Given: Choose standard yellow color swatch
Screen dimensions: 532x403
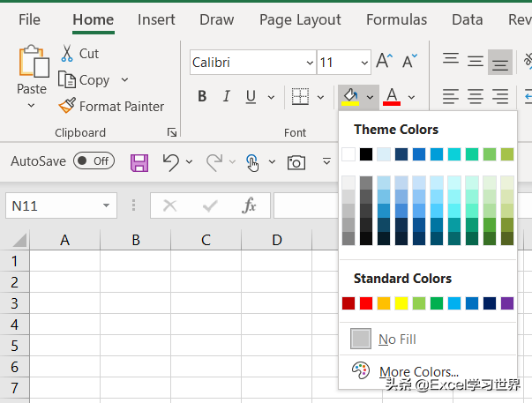Looking at the screenshot, I should click(x=401, y=303).
